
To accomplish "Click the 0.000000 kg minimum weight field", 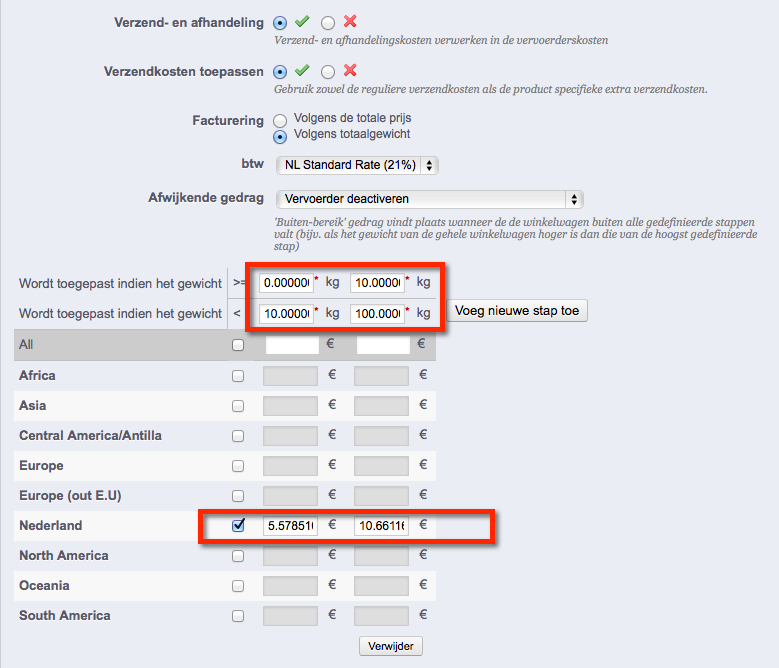I will point(286,283).
